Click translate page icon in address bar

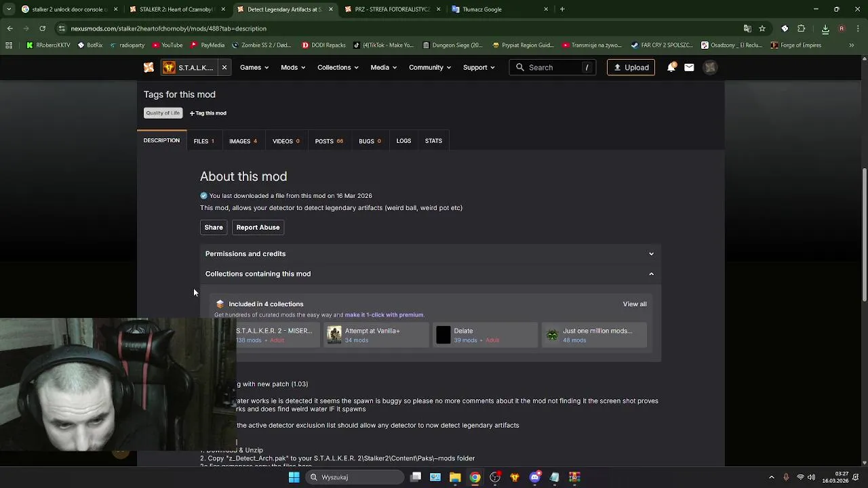(747, 28)
